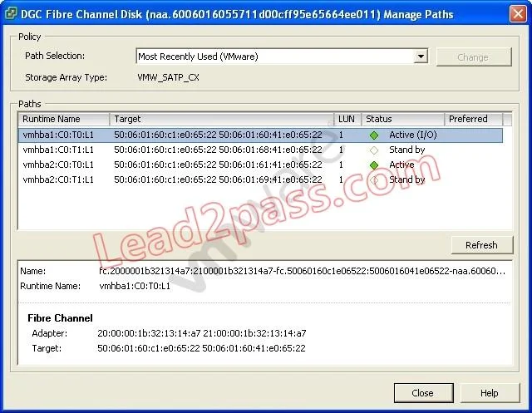The height and width of the screenshot is (413, 532).
Task: Sort by the Preferred column header
Action: 473,119
